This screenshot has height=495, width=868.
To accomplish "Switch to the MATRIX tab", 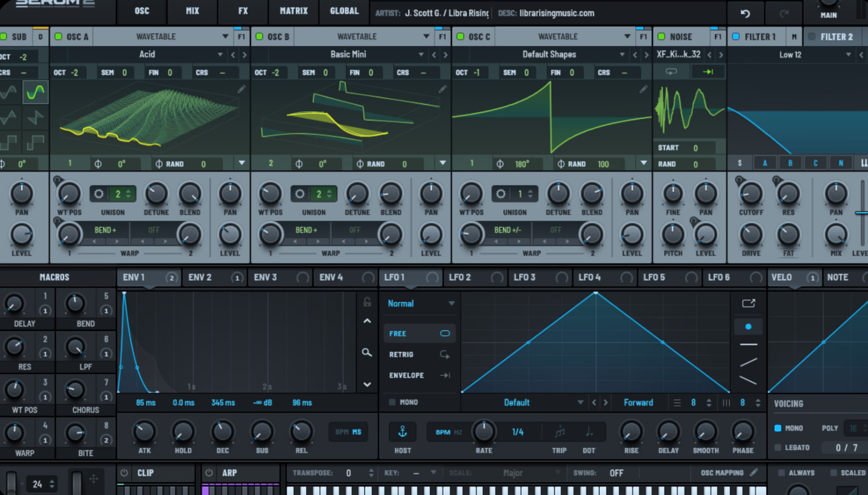I will pos(293,11).
